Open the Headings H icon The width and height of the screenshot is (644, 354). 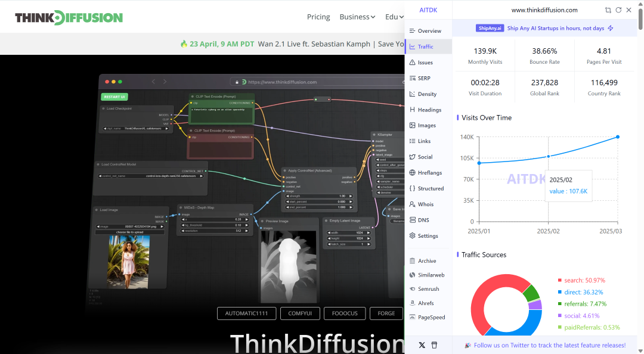[x=412, y=110]
